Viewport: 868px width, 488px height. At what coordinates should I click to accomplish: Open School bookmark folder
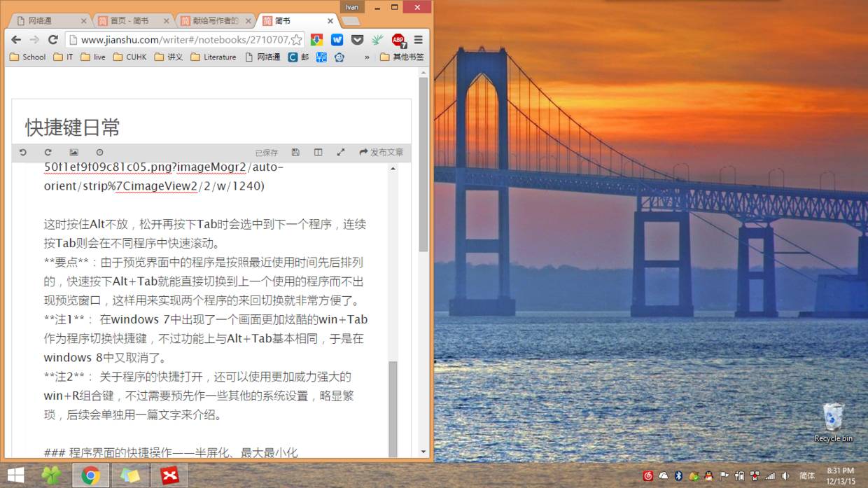pos(27,57)
